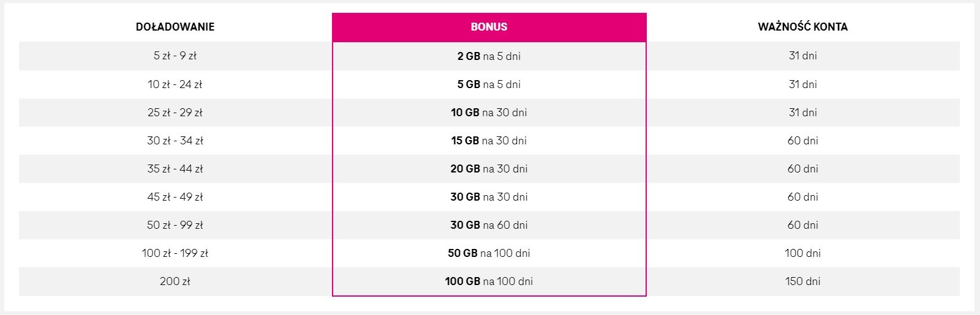Select the 30 zł - 34 zł cell

[x=175, y=141]
